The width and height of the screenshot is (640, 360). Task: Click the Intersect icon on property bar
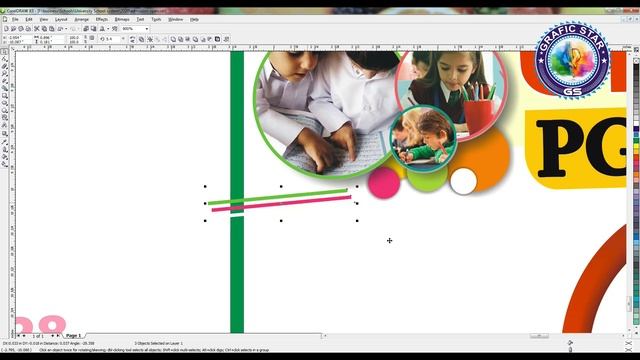coord(188,39)
